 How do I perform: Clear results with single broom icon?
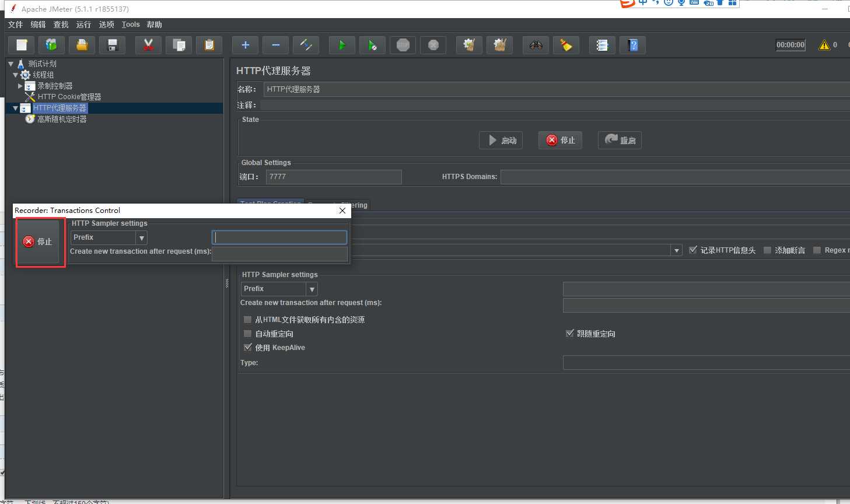(x=469, y=45)
